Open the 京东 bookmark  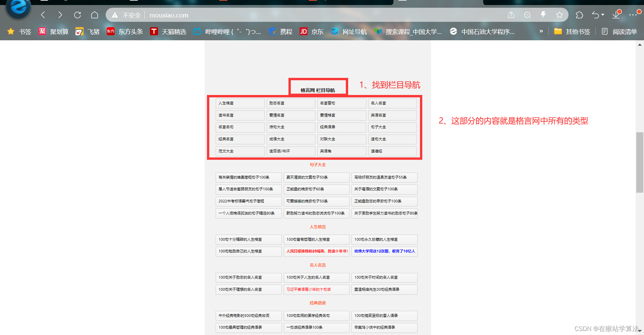311,32
